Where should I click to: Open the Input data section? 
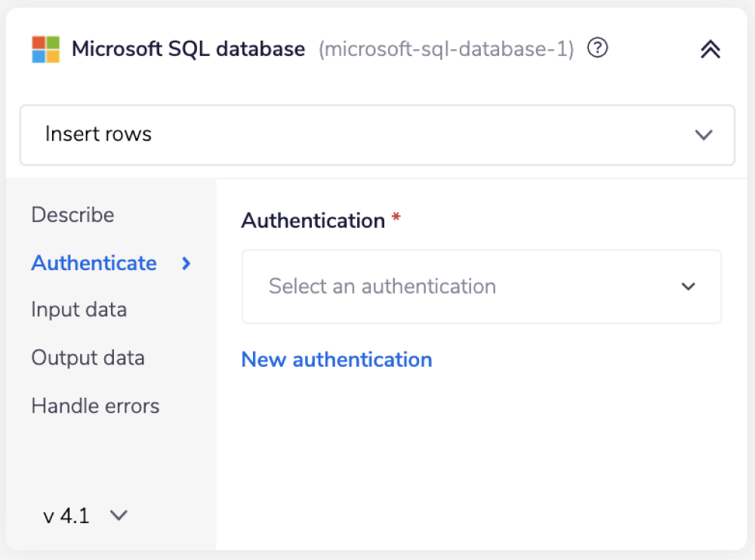click(x=79, y=310)
